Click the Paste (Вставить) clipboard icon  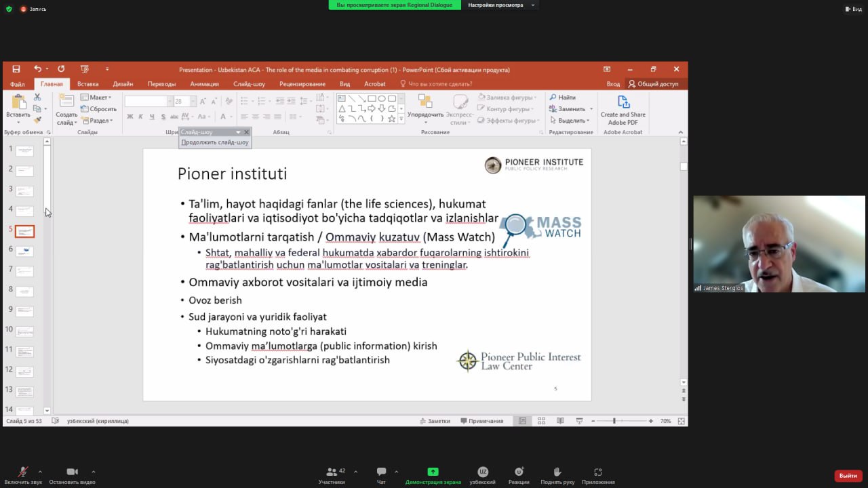tap(18, 102)
